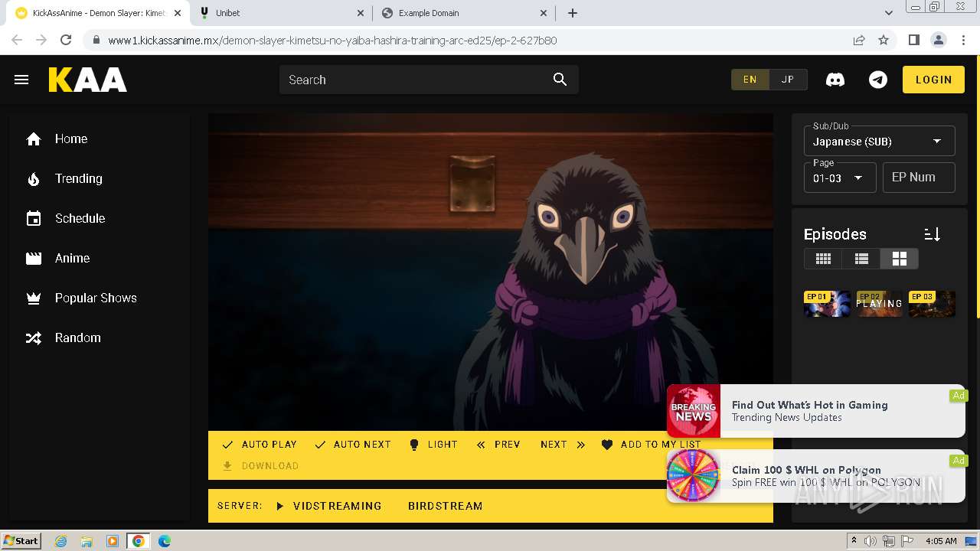Click the yellow LOGIN button
980x551 pixels.
[933, 80]
